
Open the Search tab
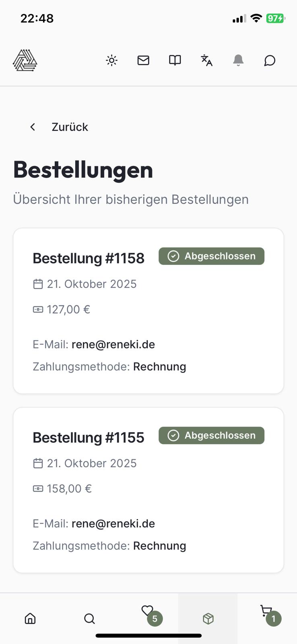(89, 618)
